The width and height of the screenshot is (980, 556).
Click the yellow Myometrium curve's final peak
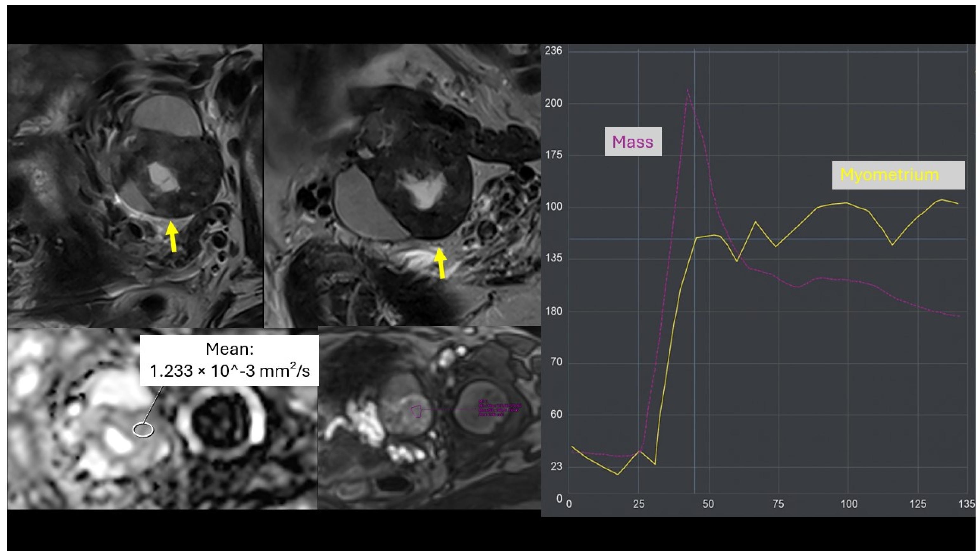pyautogui.click(x=942, y=199)
